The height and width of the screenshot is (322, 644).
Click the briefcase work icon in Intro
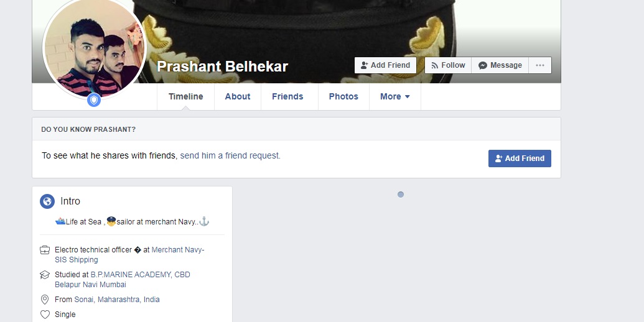[x=45, y=250]
